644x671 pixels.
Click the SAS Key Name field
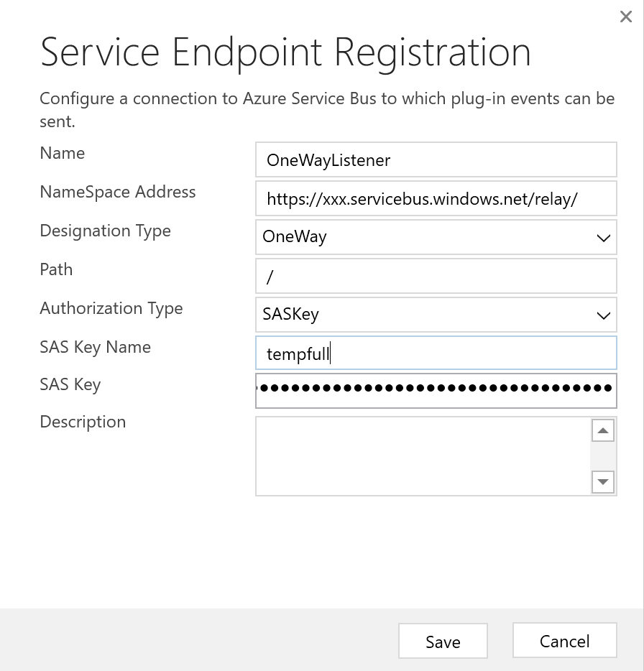tap(436, 353)
